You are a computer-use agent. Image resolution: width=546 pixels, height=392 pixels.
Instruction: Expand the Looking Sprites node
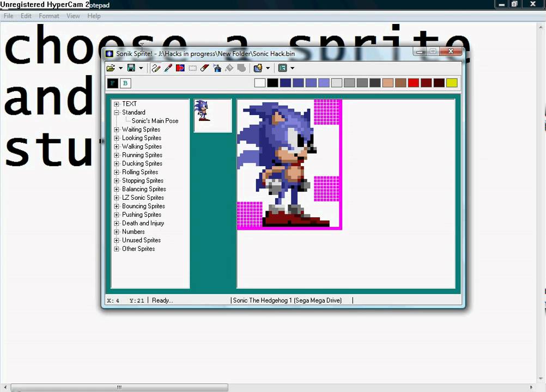[117, 138]
